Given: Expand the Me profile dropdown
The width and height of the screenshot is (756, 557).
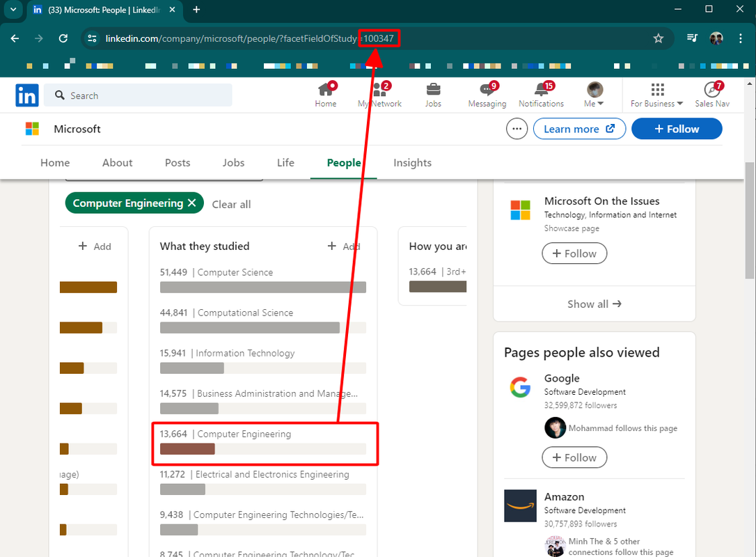Looking at the screenshot, I should click(x=594, y=95).
